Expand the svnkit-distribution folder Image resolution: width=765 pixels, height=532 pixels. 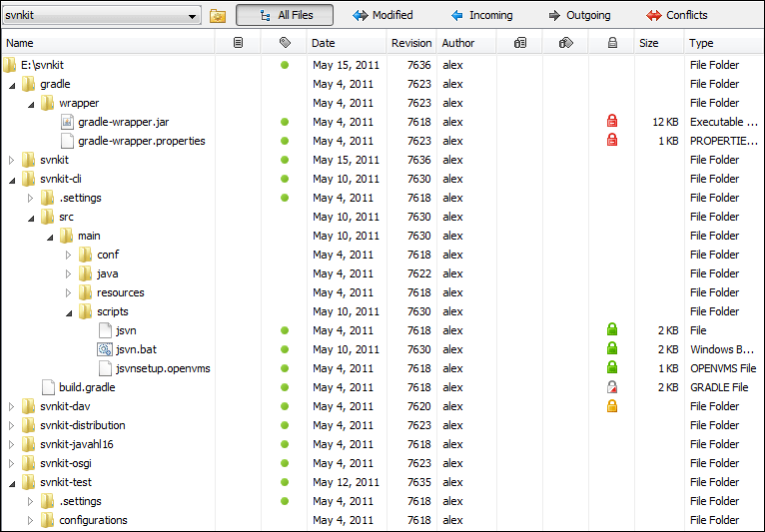coord(12,426)
